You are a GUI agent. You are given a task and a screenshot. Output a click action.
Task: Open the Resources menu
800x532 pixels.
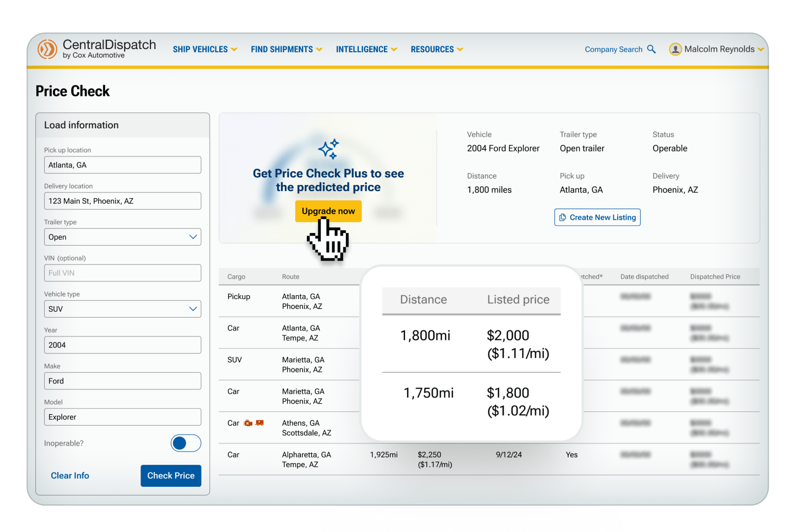pyautogui.click(x=436, y=50)
